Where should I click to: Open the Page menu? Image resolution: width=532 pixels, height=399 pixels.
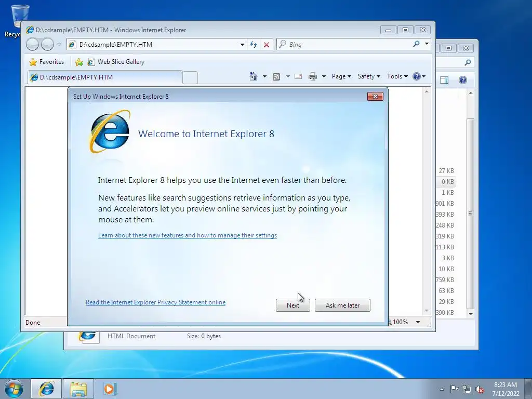341,76
